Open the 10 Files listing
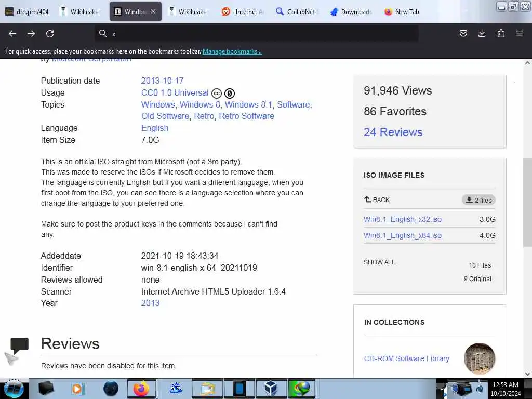532x399 pixels. tap(480, 265)
